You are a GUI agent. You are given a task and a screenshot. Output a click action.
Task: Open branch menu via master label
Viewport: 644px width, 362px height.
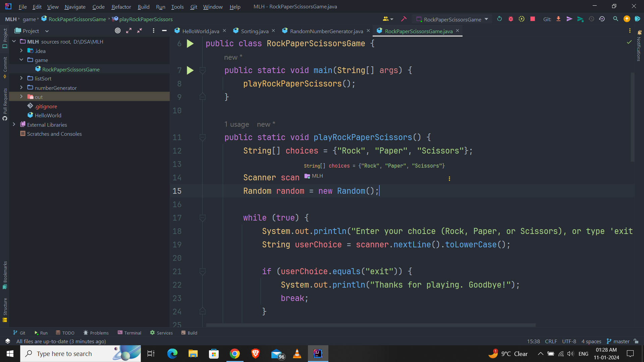621,341
